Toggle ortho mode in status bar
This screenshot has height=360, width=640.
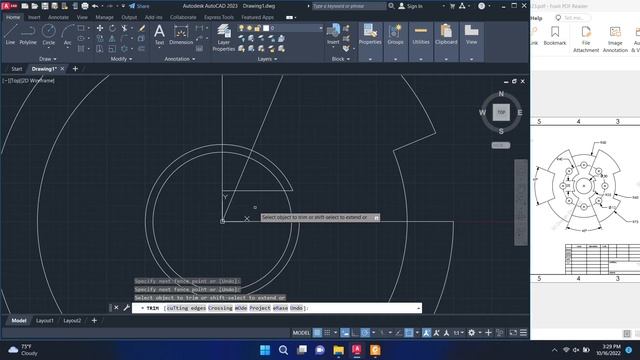point(355,333)
